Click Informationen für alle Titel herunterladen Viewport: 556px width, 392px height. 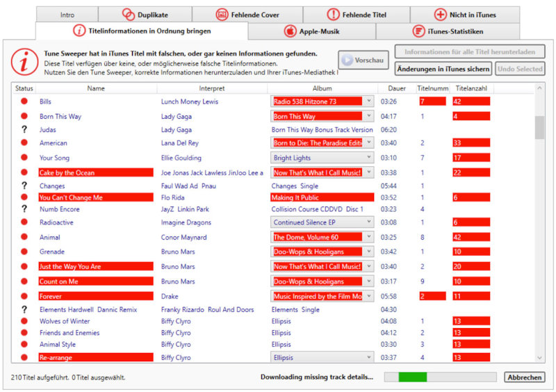click(x=470, y=52)
